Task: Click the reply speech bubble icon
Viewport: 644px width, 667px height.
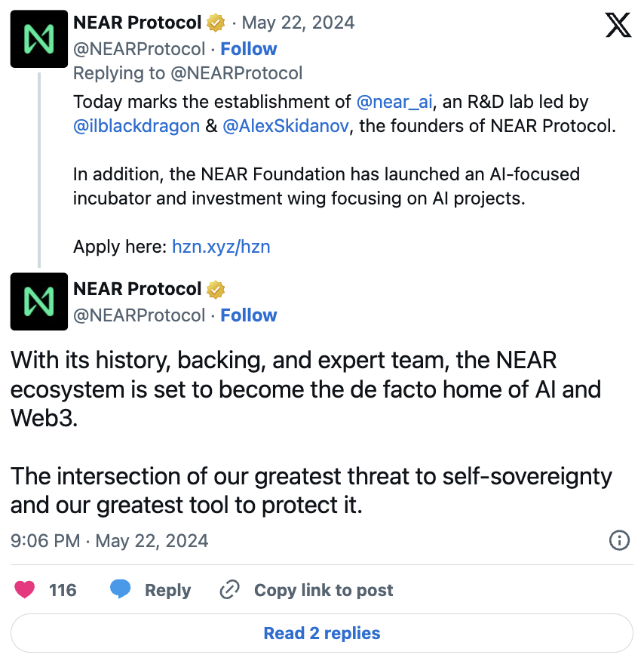Action: 121,589
